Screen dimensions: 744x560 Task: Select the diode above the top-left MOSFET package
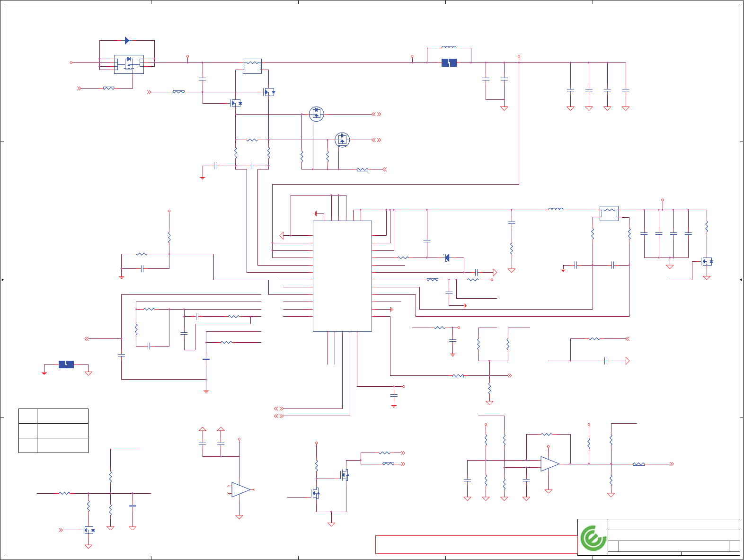click(x=127, y=41)
